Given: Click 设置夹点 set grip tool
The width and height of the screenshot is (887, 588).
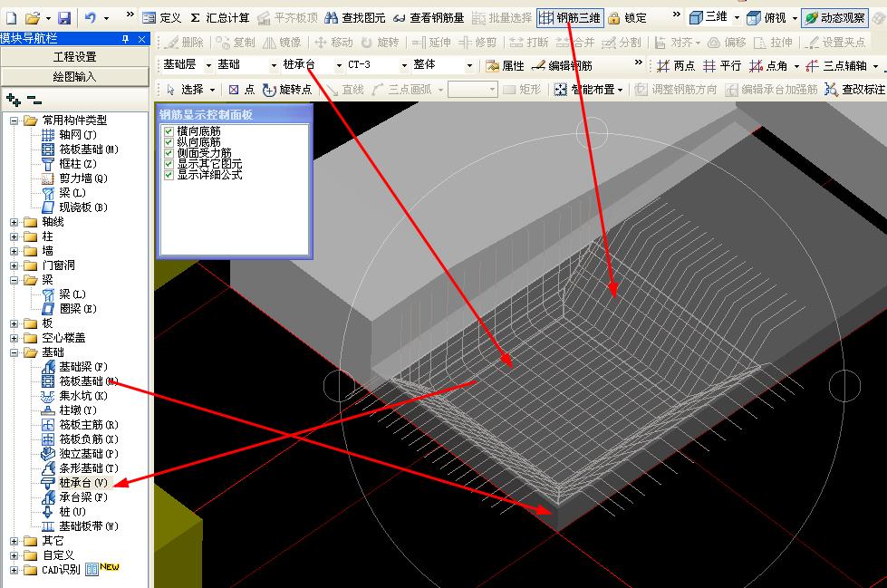Looking at the screenshot, I should click(835, 43).
